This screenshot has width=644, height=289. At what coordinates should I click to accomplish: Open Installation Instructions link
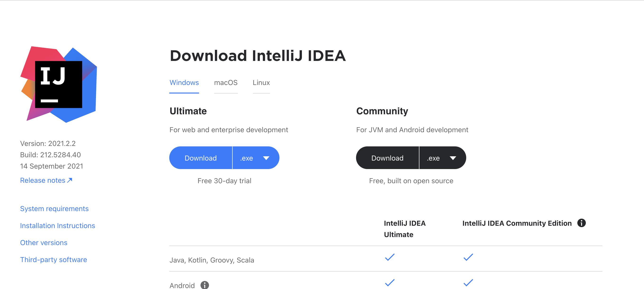click(57, 225)
